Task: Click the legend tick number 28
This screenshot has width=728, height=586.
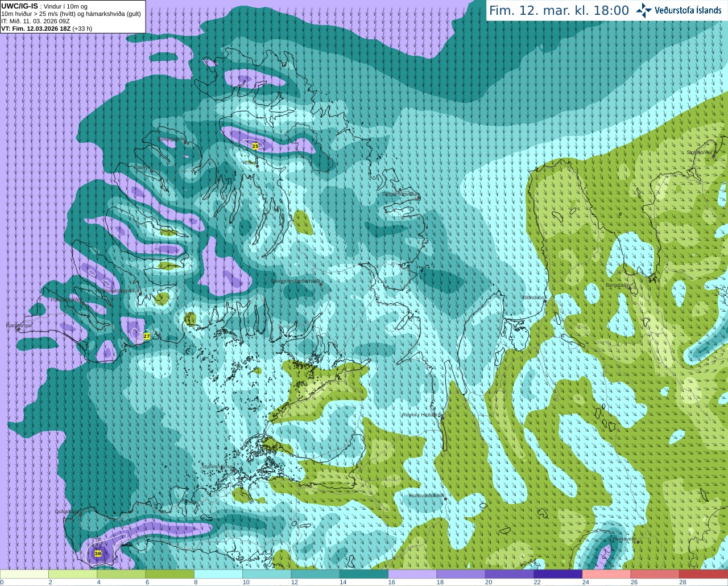Action: (x=682, y=582)
